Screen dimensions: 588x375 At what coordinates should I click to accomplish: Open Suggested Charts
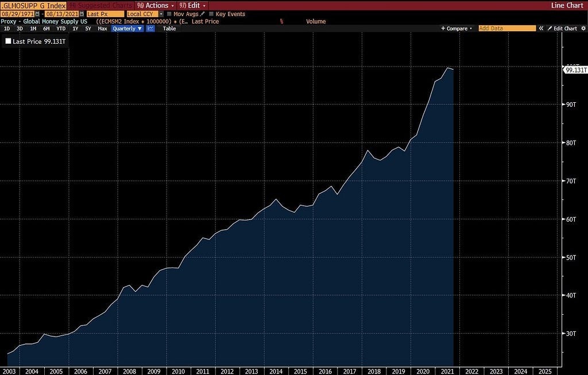(x=101, y=5)
